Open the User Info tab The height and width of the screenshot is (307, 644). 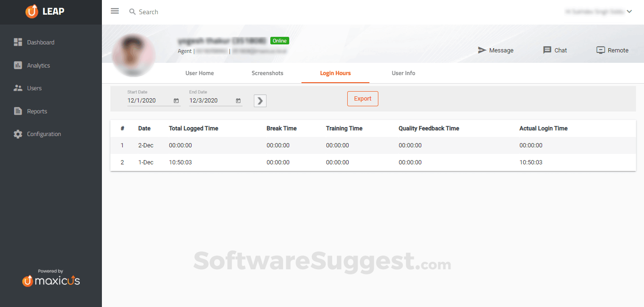403,73
